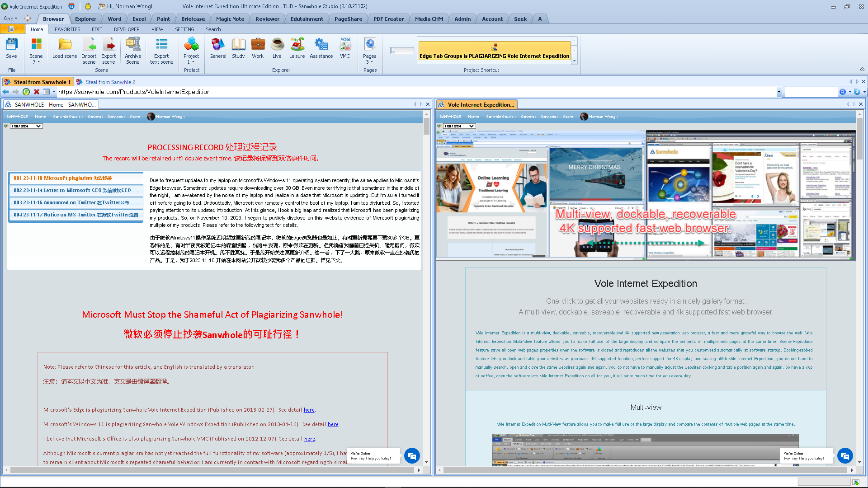This screenshot has height=488, width=868.
Task: Click 'here' link for Windows 11 detail
Action: click(333, 424)
